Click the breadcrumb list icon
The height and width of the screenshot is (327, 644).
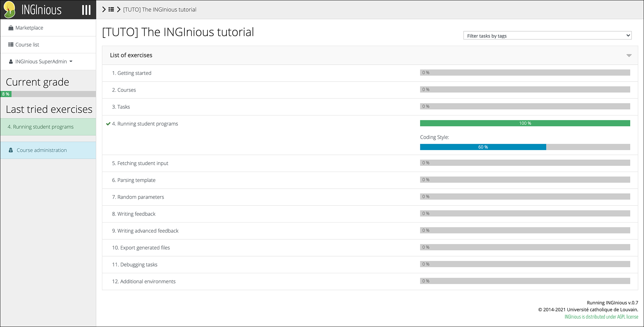(111, 9)
